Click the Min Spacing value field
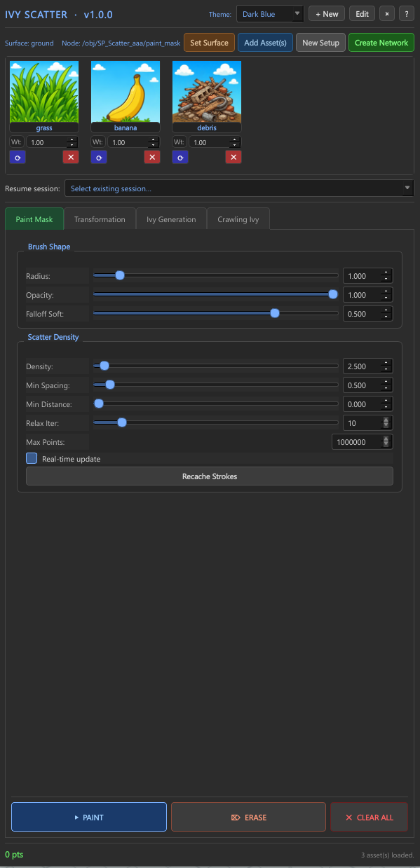The image size is (420, 868). (368, 385)
